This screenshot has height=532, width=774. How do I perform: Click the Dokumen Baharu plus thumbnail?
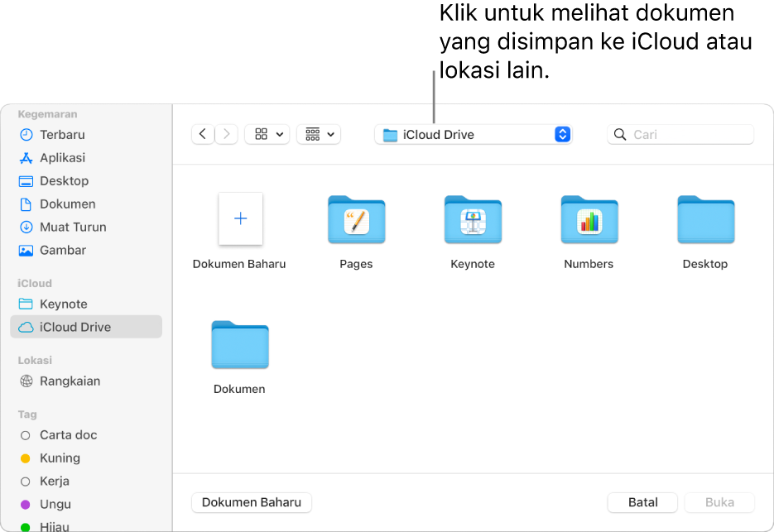(x=240, y=218)
